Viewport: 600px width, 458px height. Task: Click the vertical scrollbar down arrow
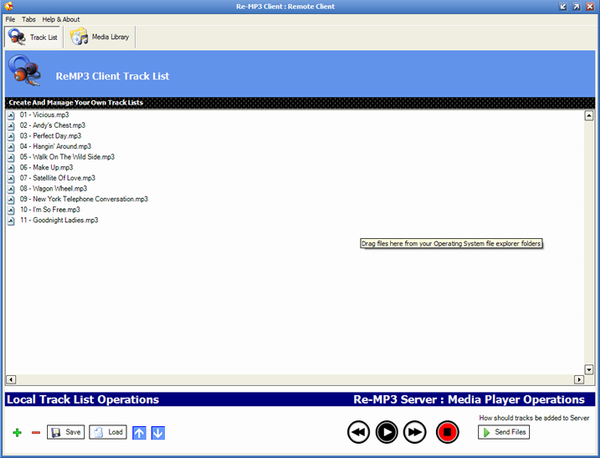(589, 369)
